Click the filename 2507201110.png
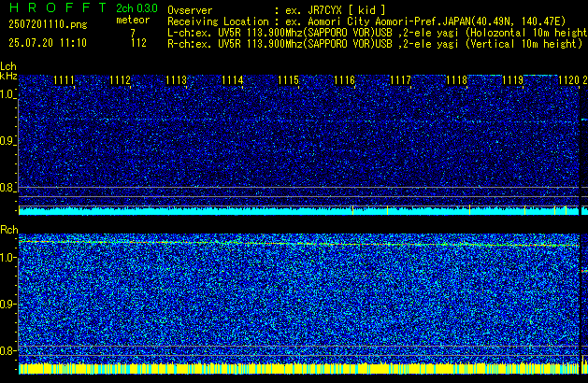 48,24
